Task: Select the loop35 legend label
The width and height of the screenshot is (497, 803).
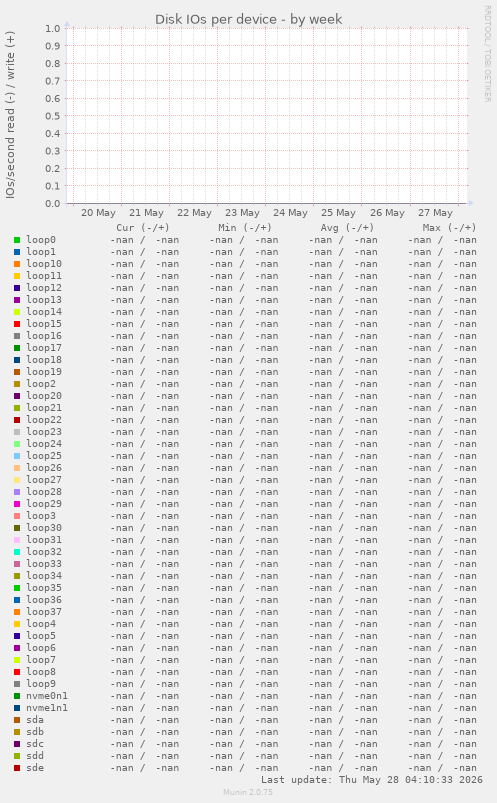Action: 44,588
